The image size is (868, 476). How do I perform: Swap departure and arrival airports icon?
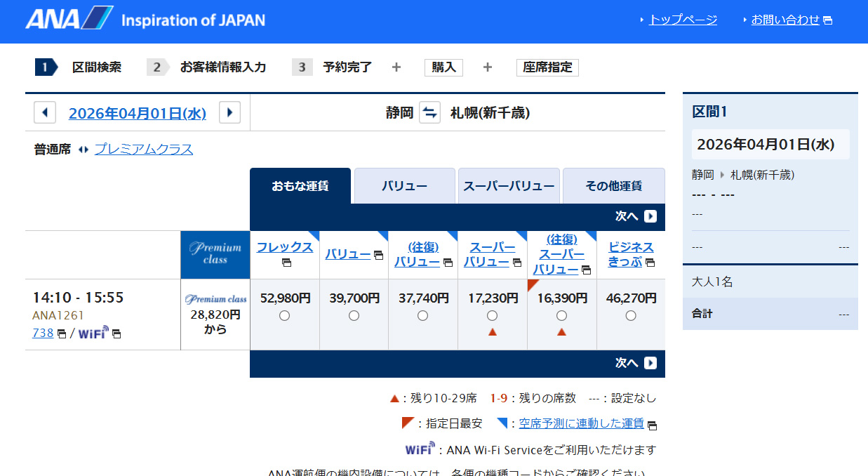point(429,112)
